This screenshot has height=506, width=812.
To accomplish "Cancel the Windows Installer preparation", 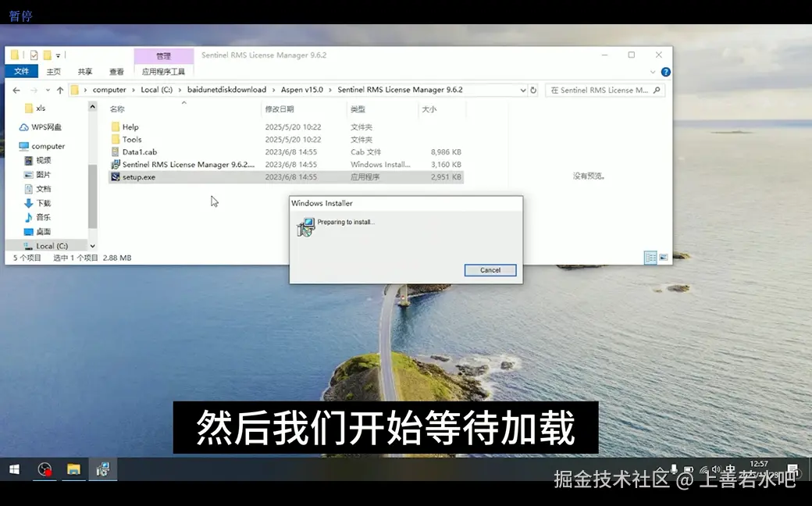I will [490, 269].
